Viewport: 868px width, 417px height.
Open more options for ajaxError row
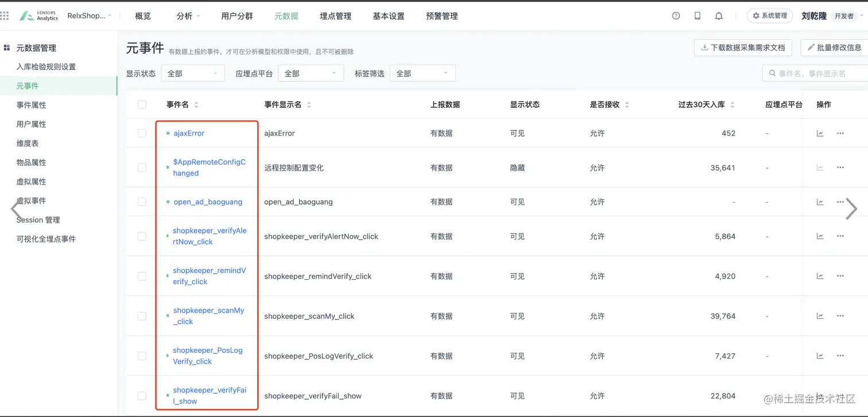pyautogui.click(x=840, y=133)
